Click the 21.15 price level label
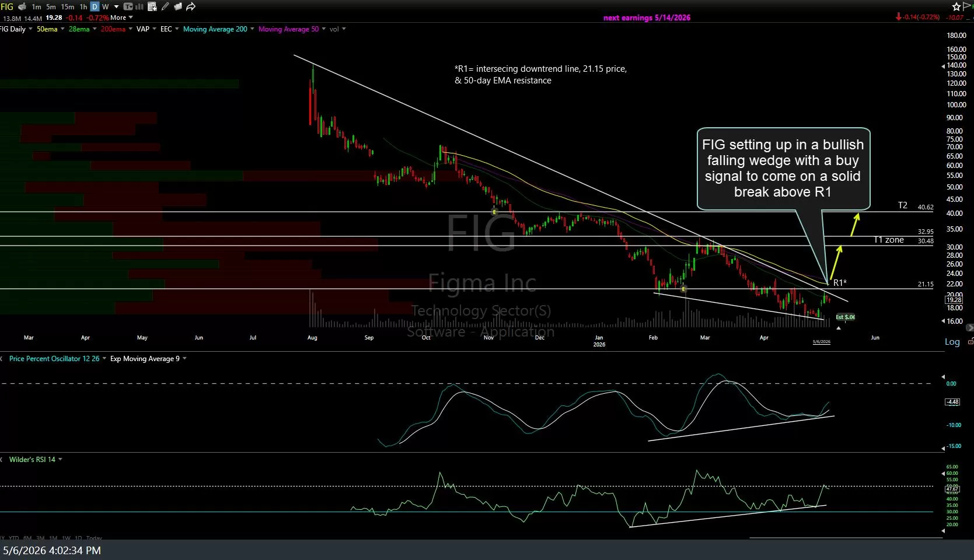 click(926, 285)
